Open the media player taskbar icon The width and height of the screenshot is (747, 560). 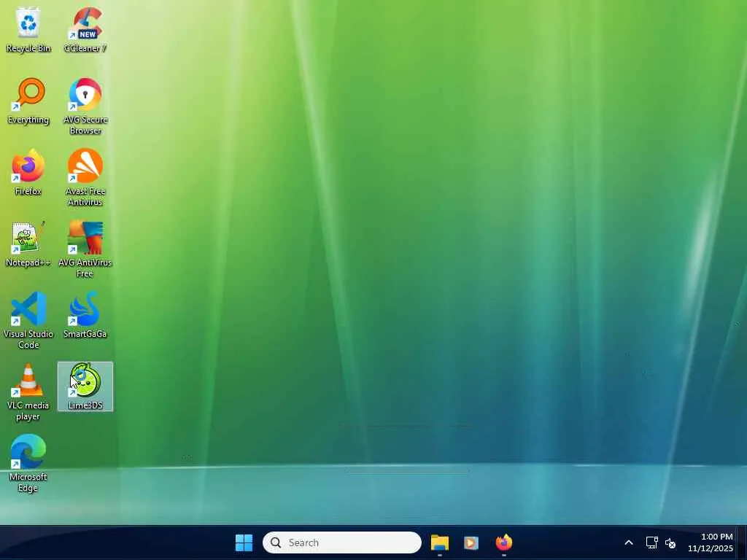coord(471,542)
